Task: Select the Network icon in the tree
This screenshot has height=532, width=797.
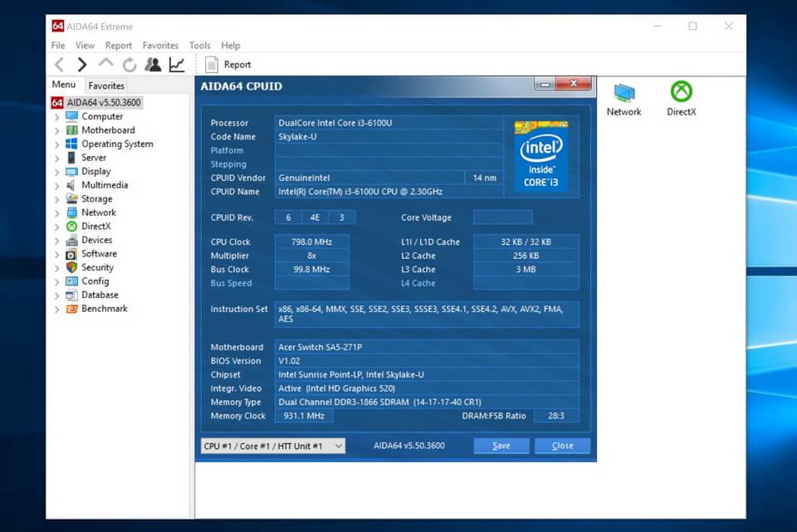Action: [71, 212]
